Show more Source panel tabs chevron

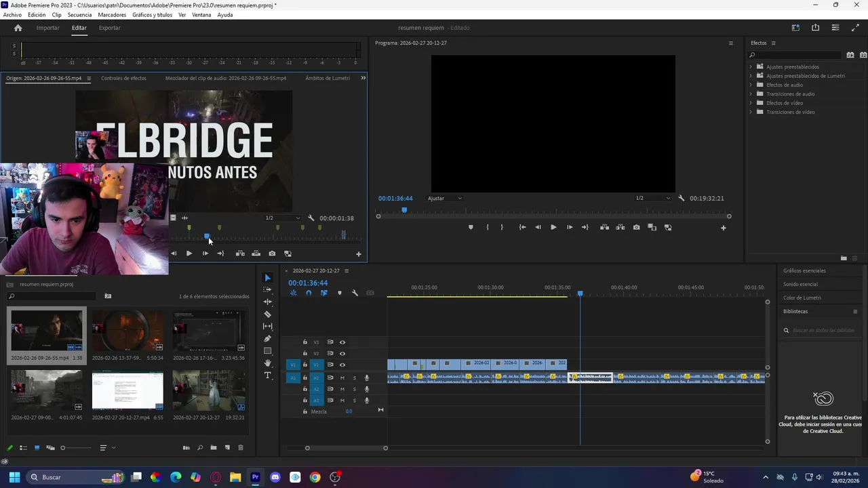(363, 78)
